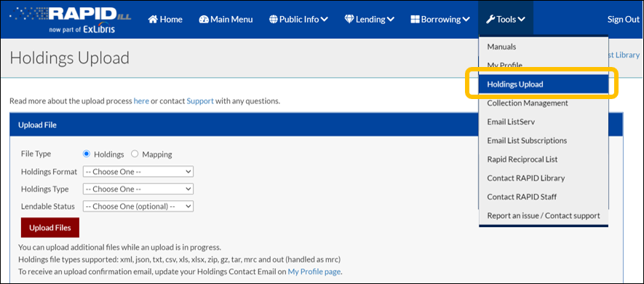Click the RAPID ILL Ex Libris logo

[71, 20]
